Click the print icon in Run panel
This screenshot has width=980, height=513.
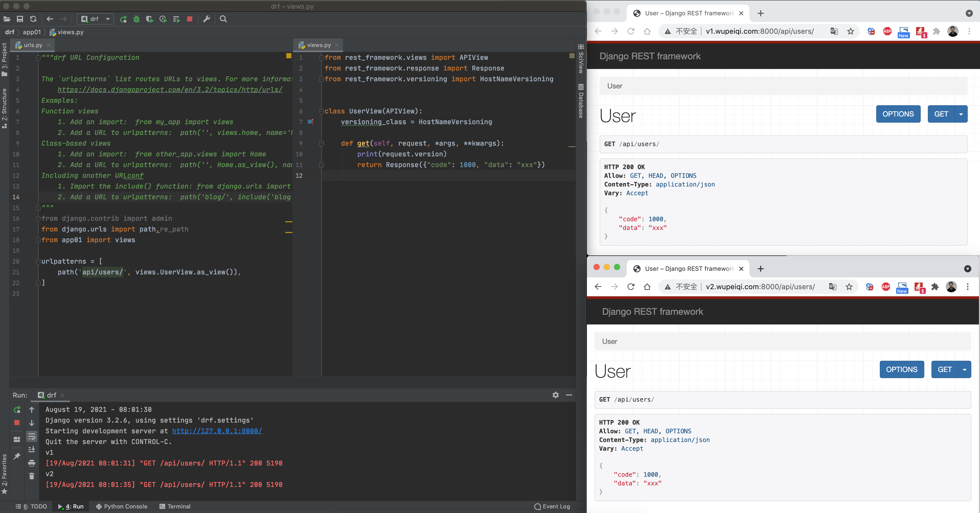point(32,463)
